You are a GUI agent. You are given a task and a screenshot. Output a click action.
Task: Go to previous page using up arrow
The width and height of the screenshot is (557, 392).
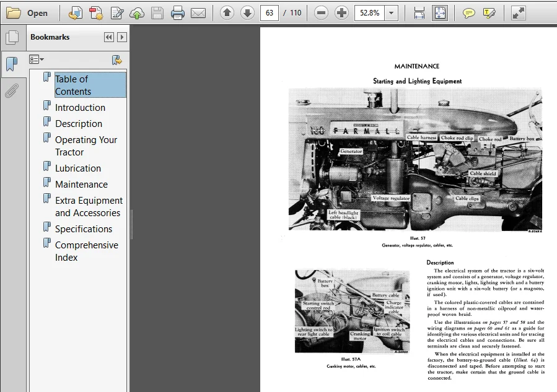tap(227, 13)
